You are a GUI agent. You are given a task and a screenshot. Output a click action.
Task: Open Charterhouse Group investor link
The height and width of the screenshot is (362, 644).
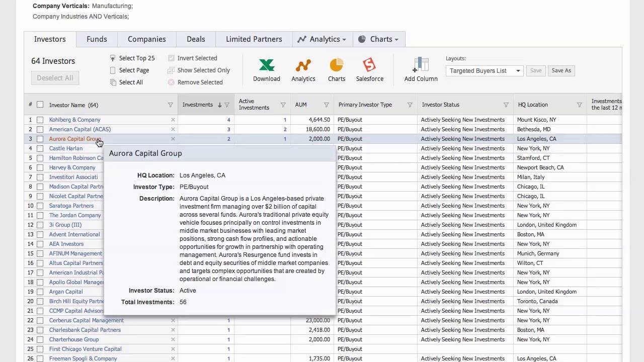pyautogui.click(x=74, y=339)
